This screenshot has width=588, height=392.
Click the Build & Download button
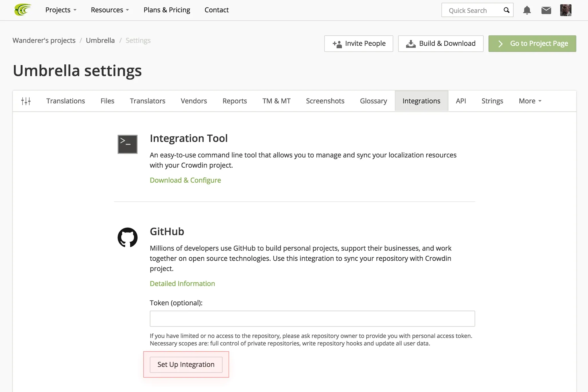[x=441, y=44]
